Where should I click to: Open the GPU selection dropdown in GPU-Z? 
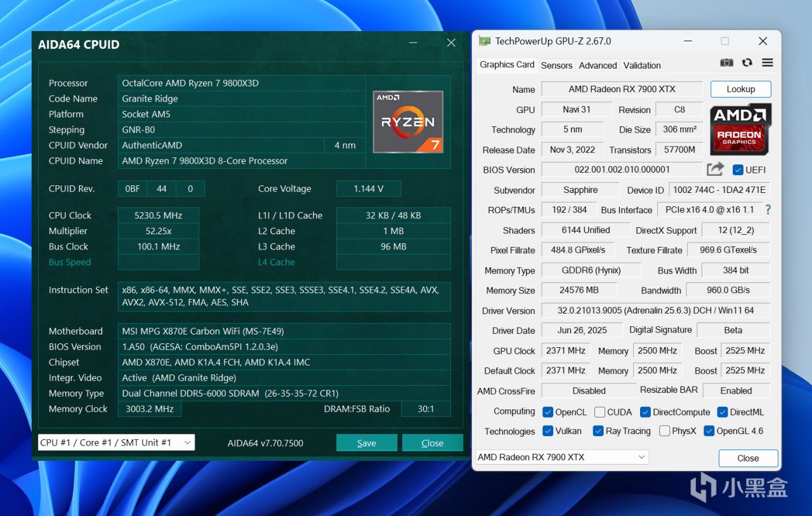point(562,457)
